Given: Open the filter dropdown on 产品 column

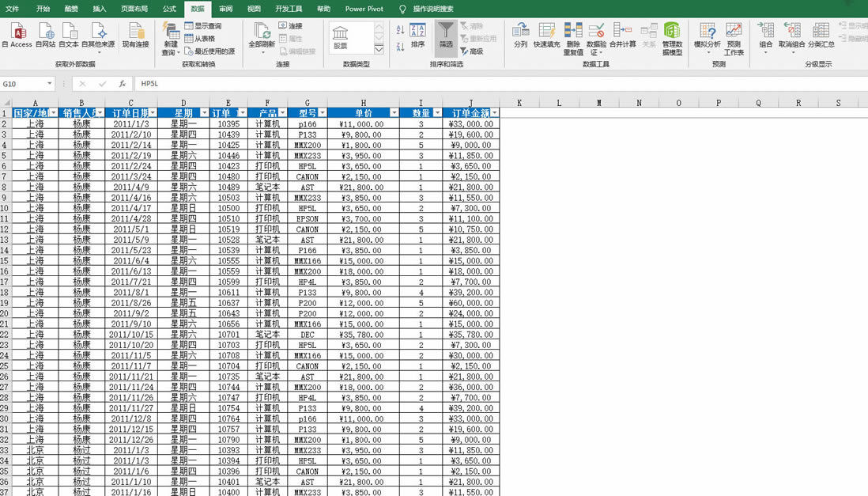Looking at the screenshot, I should [x=281, y=112].
